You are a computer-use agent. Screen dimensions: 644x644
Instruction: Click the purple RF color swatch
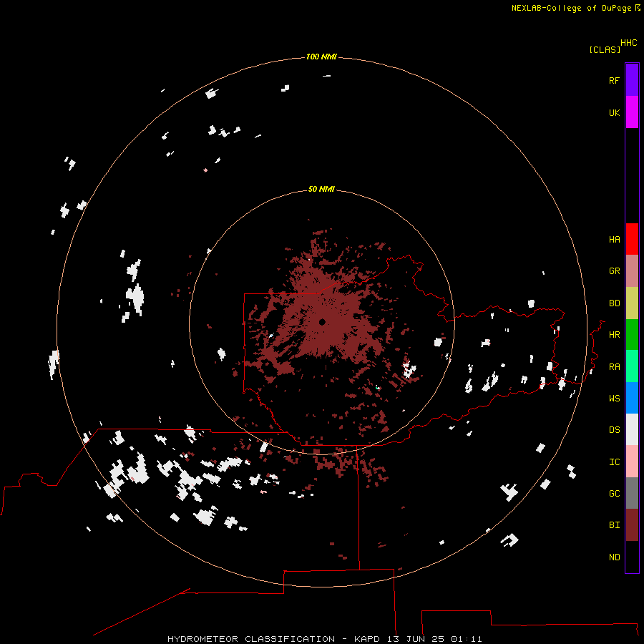(632, 80)
